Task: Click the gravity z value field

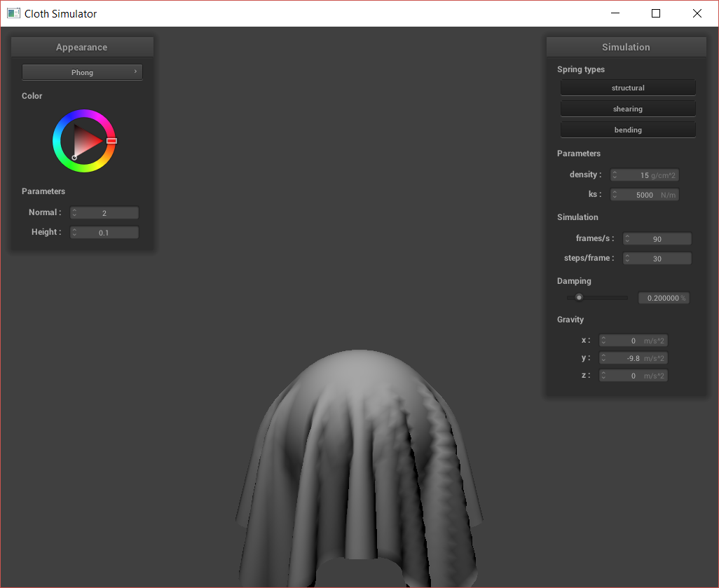Action: tap(634, 376)
